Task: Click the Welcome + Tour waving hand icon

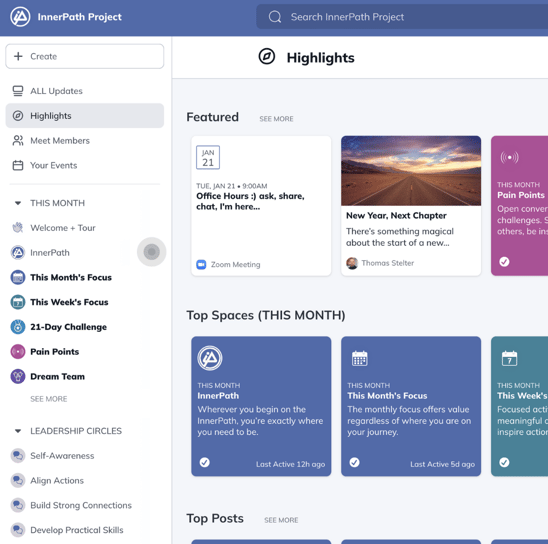Action: click(x=18, y=228)
